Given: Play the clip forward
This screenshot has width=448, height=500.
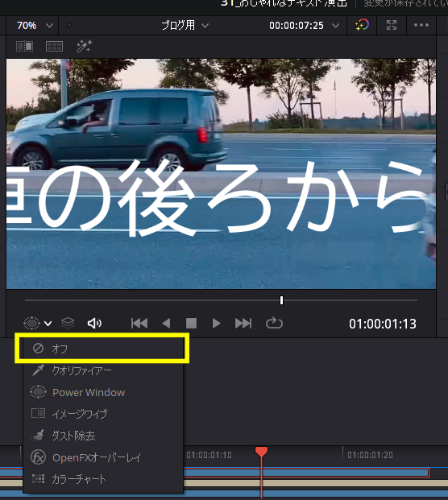Looking at the screenshot, I should (216, 324).
